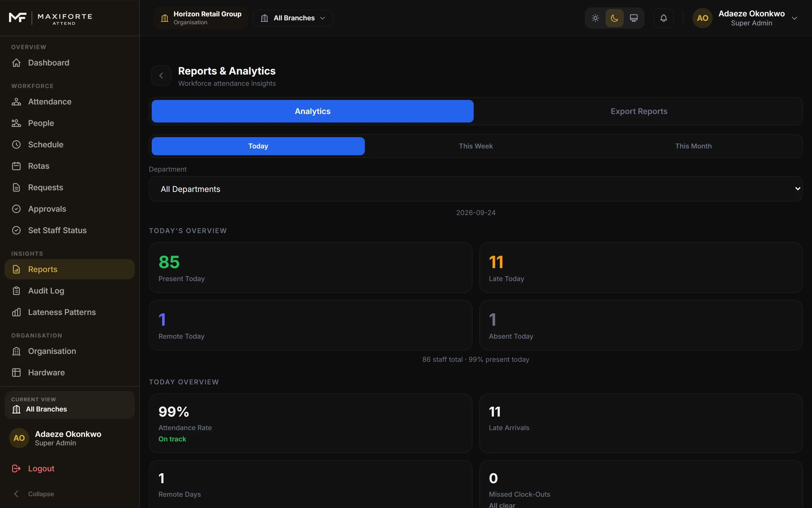Viewport: 812px width, 508px height.
Task: Click the Missed Clock-Outs card
Action: coord(641,485)
